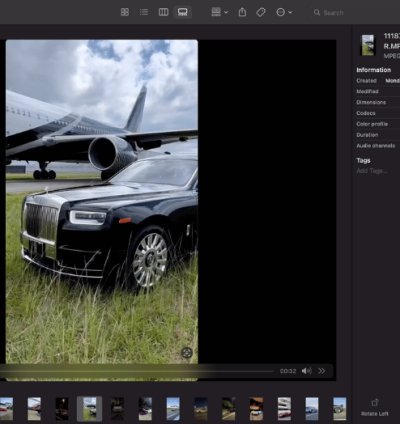This screenshot has width=400, height=424.
Task: Click the Modified row label
Action: 367,91
